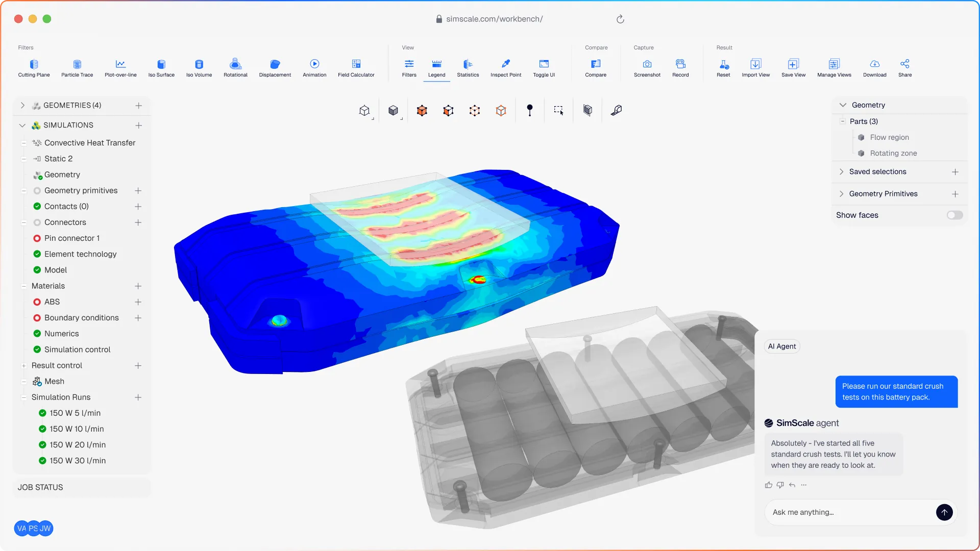Select the Cutting Plane filter
Viewport: 980px width, 551px height.
[34, 68]
